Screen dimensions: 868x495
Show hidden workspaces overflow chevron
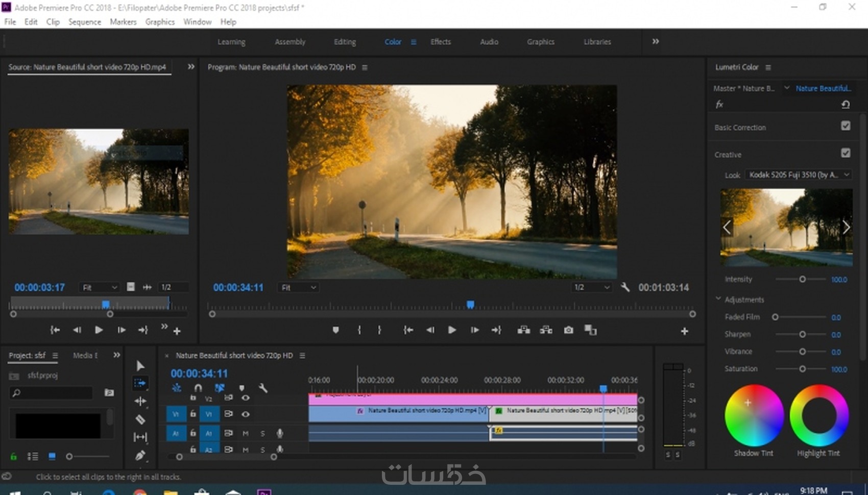tap(656, 41)
